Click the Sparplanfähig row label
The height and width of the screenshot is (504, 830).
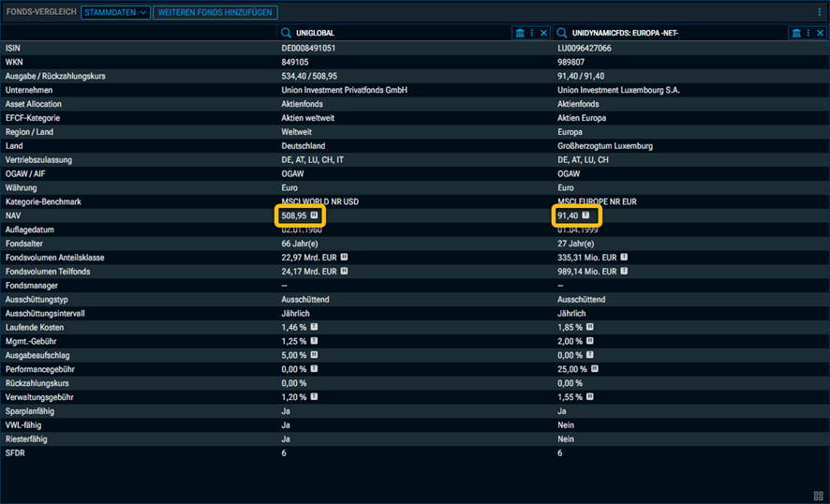click(30, 411)
